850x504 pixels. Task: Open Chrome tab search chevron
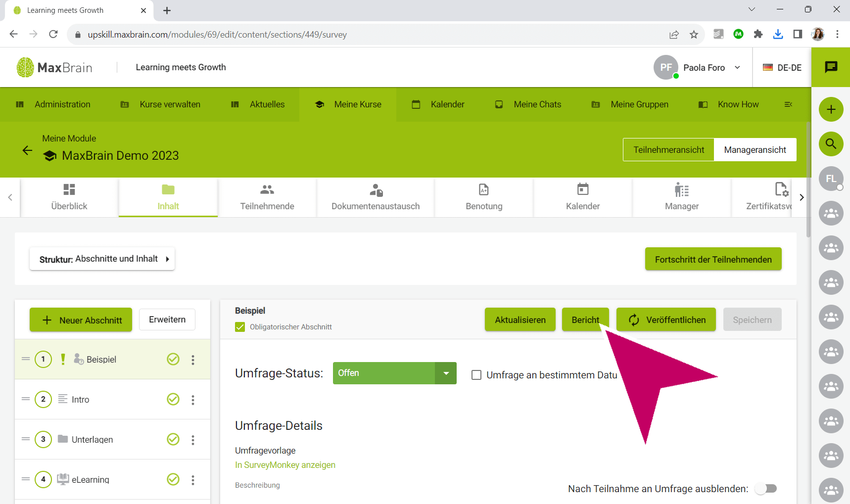point(752,9)
